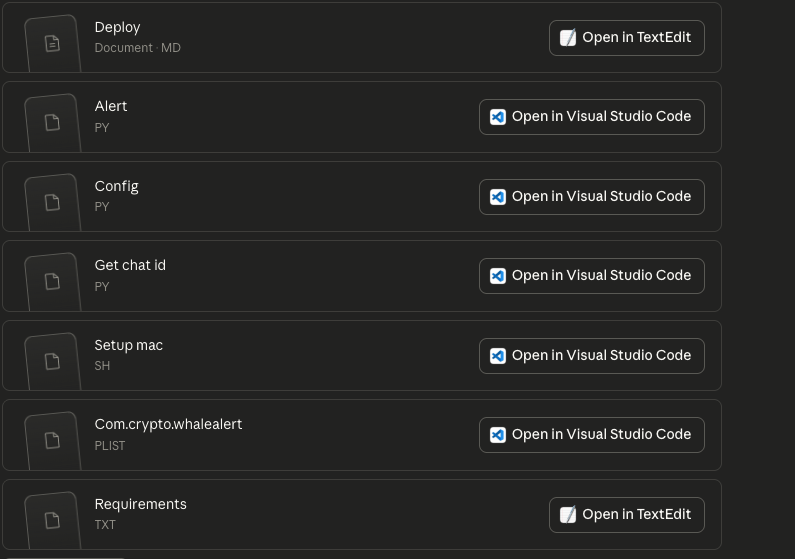Select the Com.crypto.whalealert file name
795x559 pixels.
168,425
